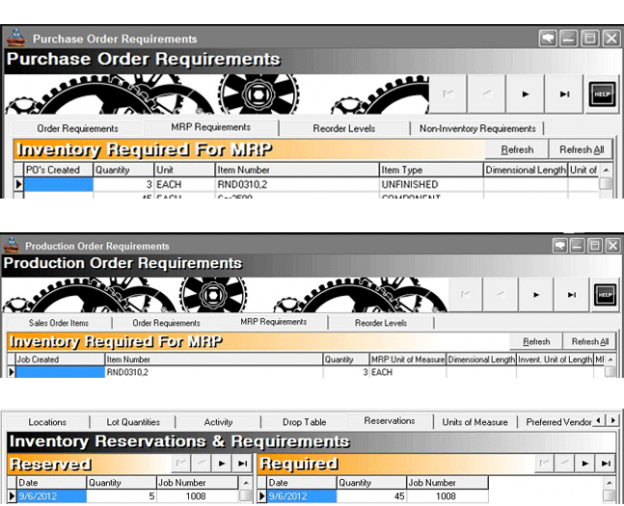Image resolution: width=624 pixels, height=506 pixels.
Task: Go to first record in Required panel
Action: click(544, 463)
